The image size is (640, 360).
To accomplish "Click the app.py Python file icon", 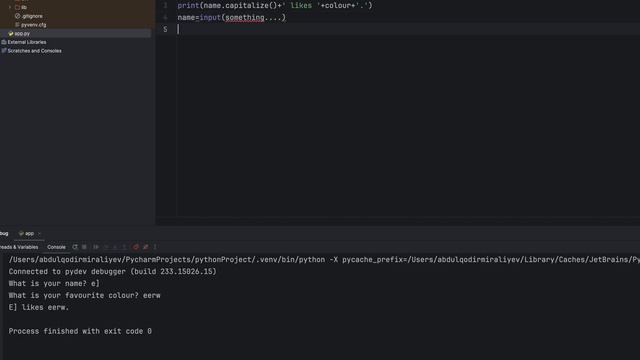I will 11,33.
